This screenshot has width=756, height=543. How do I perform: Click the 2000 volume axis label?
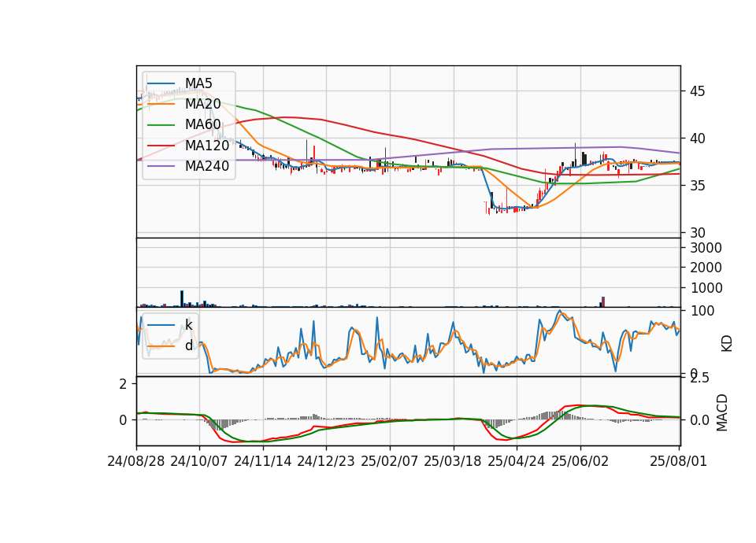point(706,268)
